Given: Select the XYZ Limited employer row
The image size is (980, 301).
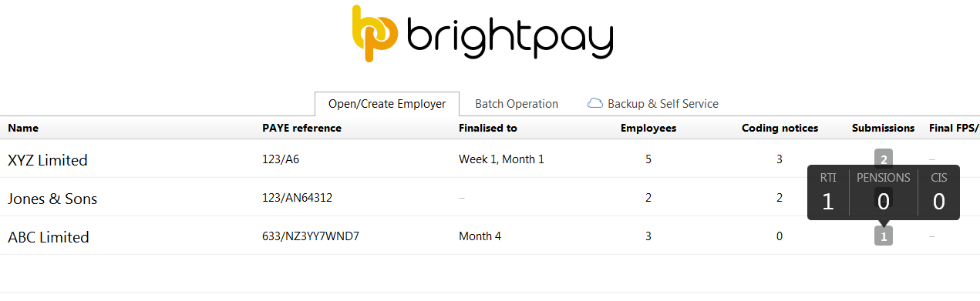Looking at the screenshot, I should pos(490,159).
